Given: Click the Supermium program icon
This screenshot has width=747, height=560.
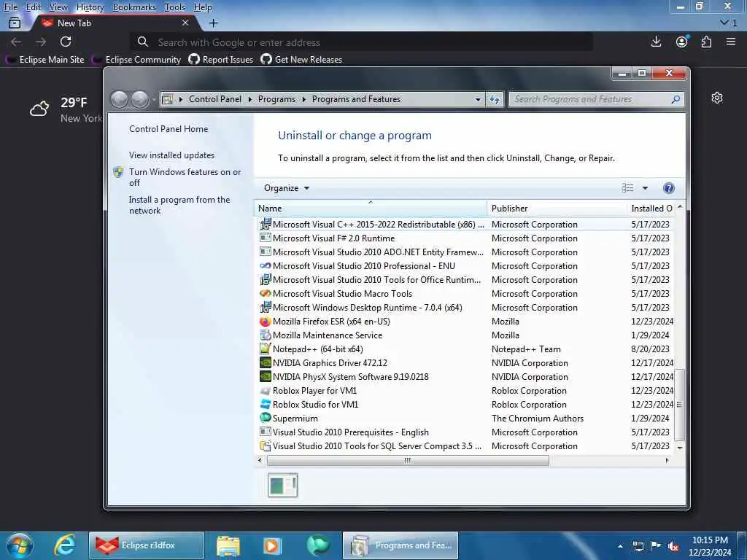Looking at the screenshot, I should [265, 418].
